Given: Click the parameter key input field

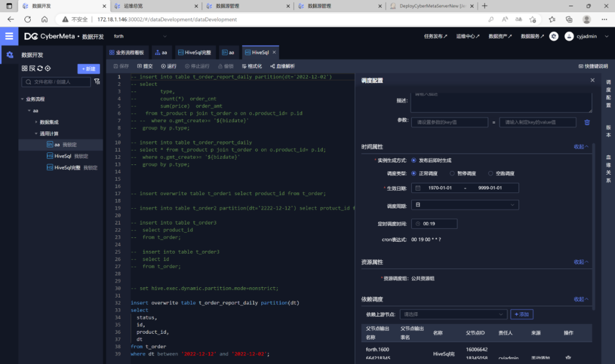Looking at the screenshot, I should point(449,122).
